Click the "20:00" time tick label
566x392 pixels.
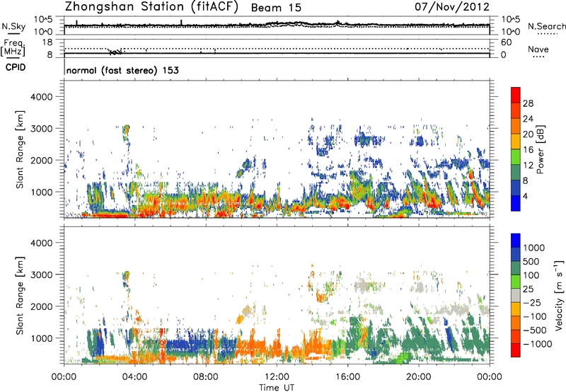[419, 377]
